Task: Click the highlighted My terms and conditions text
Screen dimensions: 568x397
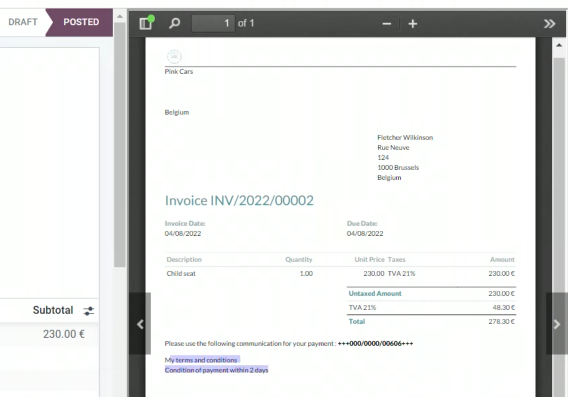Action: point(201,360)
